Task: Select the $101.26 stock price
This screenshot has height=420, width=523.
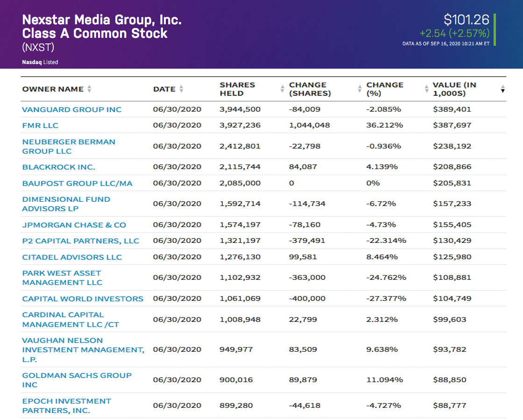Action: pyautogui.click(x=466, y=20)
